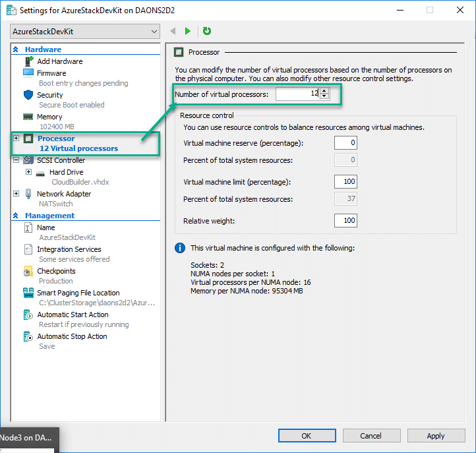Select SCSI Controller item
The height and width of the screenshot is (453, 476).
(61, 160)
